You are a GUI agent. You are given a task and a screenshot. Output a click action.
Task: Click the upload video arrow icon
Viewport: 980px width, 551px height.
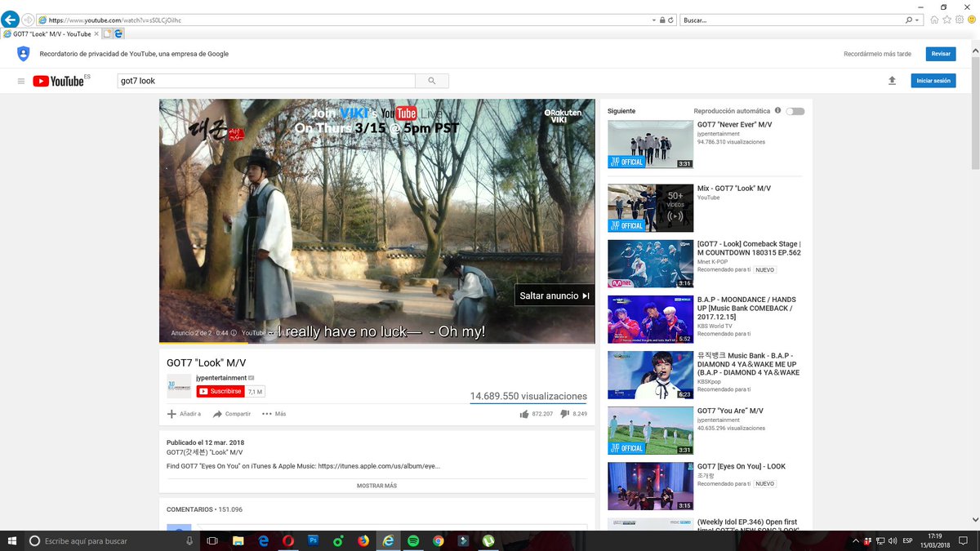(892, 81)
